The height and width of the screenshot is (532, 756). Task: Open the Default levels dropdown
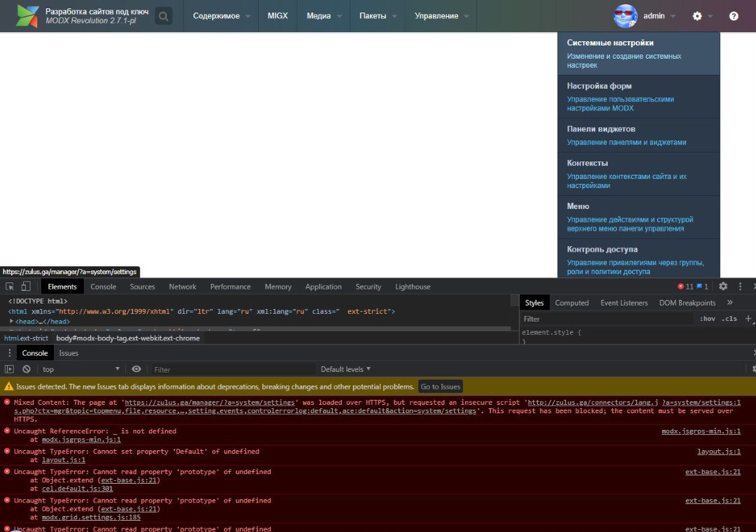pos(345,369)
